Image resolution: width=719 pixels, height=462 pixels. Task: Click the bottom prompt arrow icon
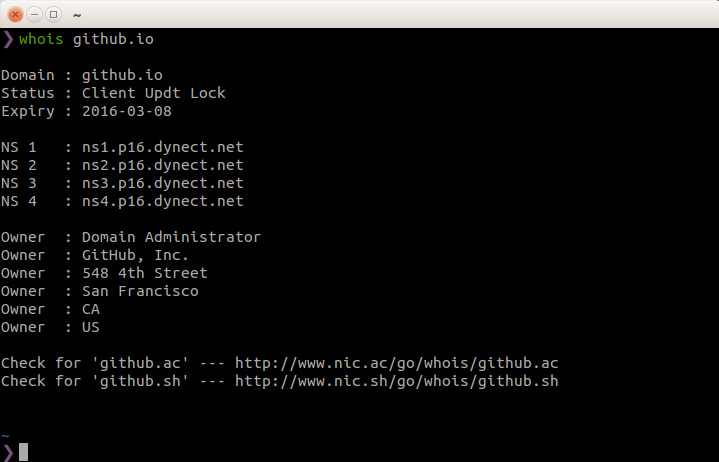pyautogui.click(x=8, y=452)
